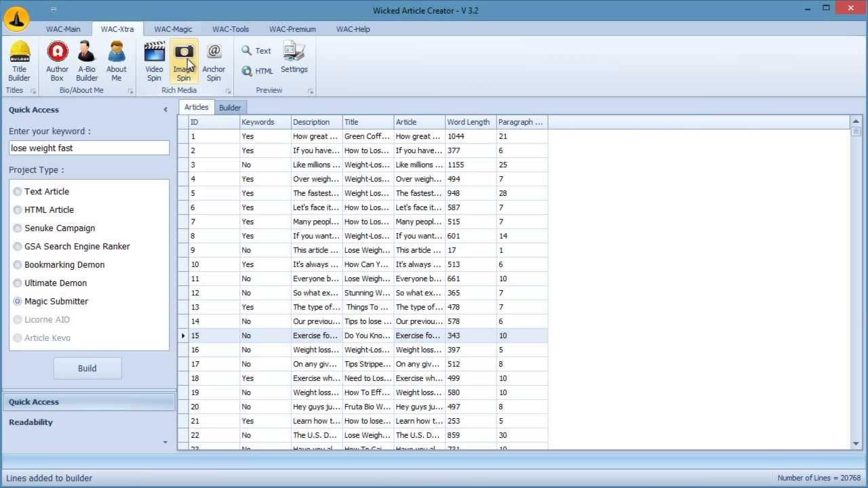Select the Image Spin tool
This screenshot has height=488, width=868.
(x=184, y=61)
